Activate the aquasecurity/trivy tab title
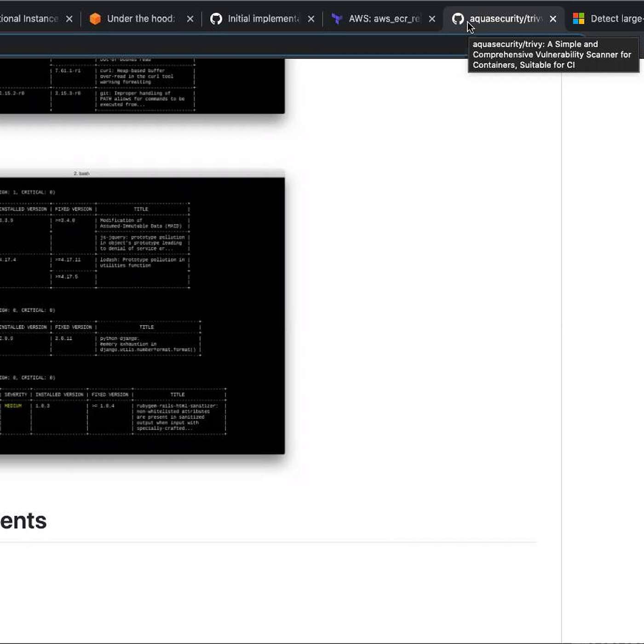Screen dimensions: 644x644 [x=506, y=19]
